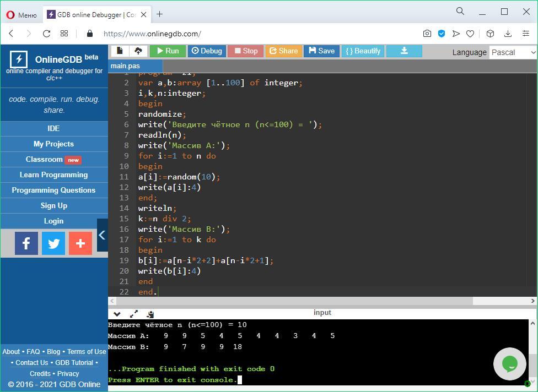Click the site security padlock icon

click(90, 33)
